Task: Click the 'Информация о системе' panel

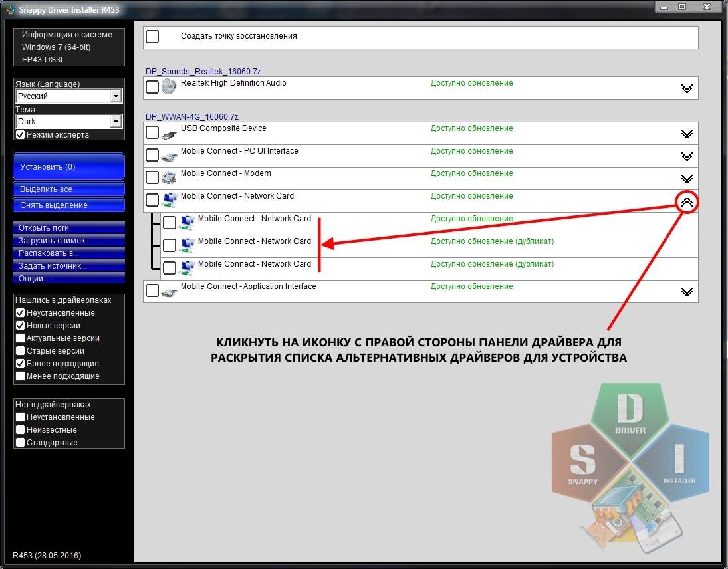Action: pos(69,47)
